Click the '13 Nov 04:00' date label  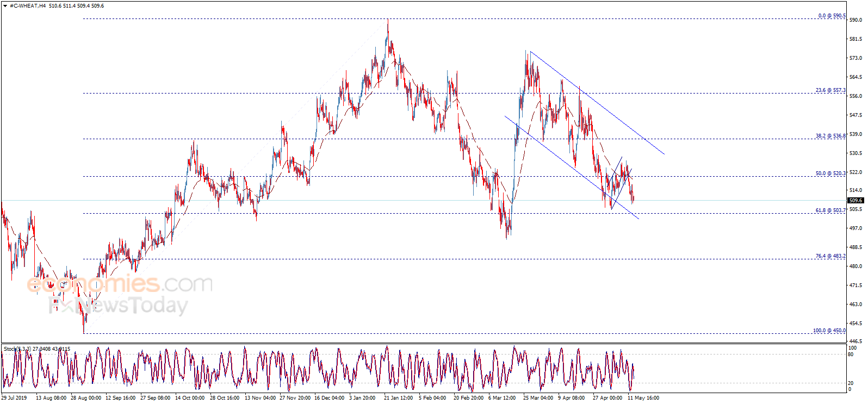pos(260,398)
